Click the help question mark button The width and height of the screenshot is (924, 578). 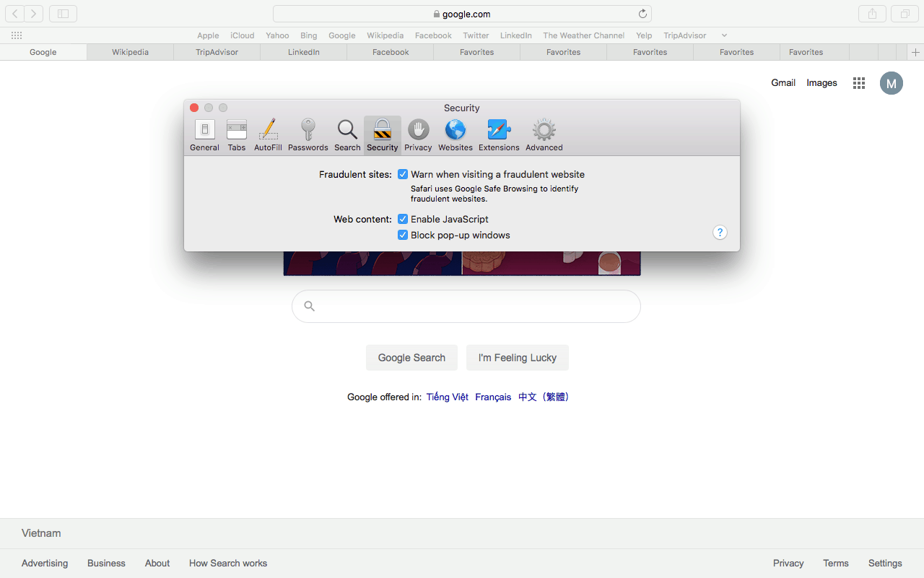click(x=720, y=232)
